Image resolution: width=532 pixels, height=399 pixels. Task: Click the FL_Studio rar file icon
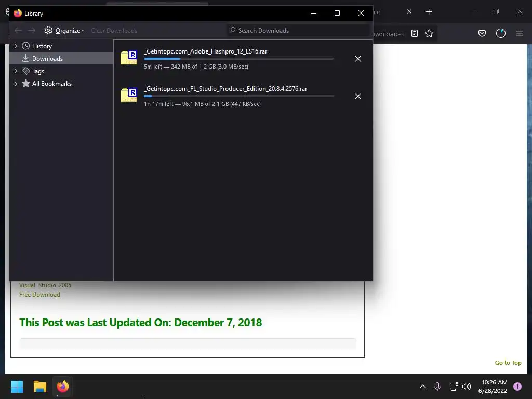coord(129,95)
